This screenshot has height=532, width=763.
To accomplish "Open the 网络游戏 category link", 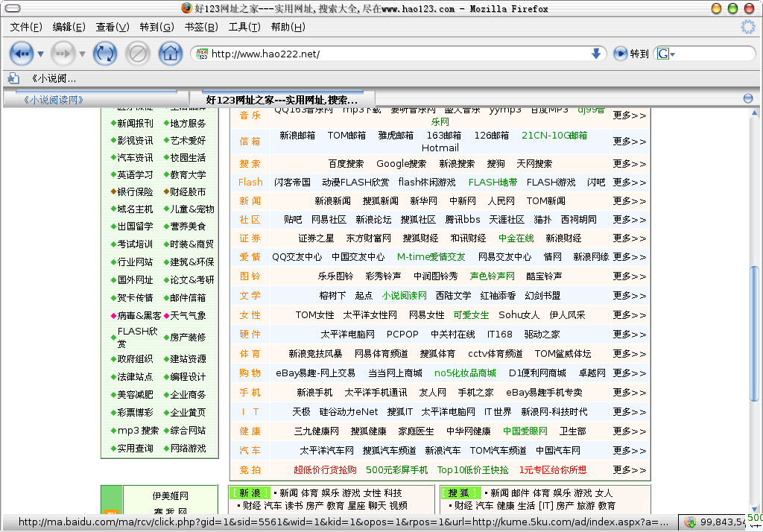I will tap(188, 449).
